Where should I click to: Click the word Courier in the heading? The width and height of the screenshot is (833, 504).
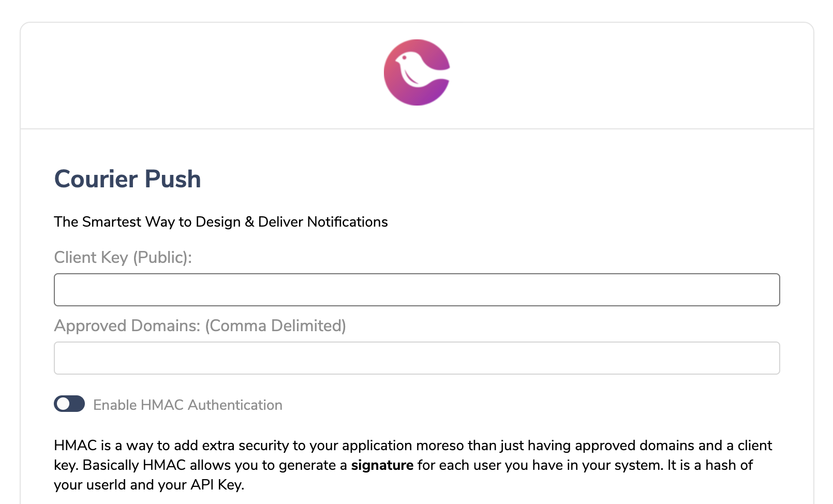[96, 179]
